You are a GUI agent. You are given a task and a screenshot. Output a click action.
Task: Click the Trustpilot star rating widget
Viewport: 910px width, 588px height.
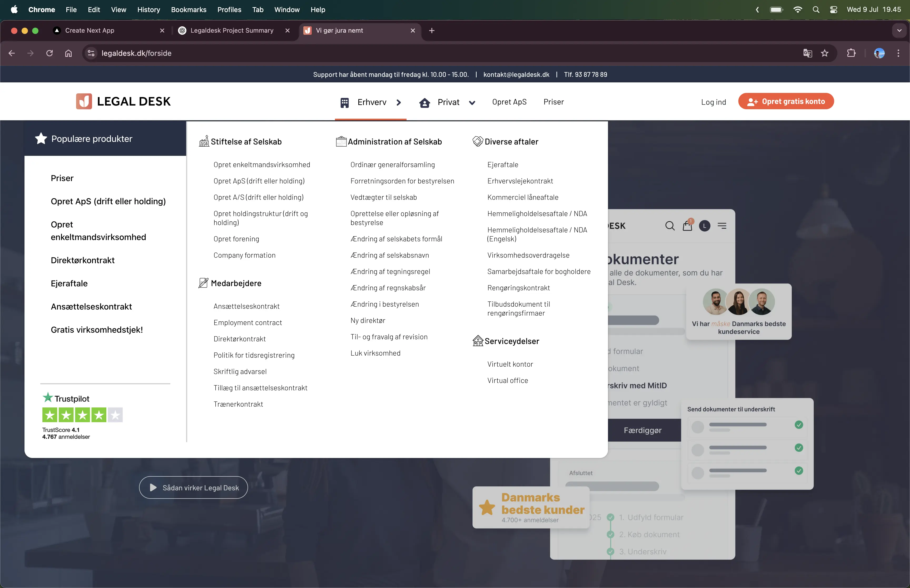[x=82, y=415]
